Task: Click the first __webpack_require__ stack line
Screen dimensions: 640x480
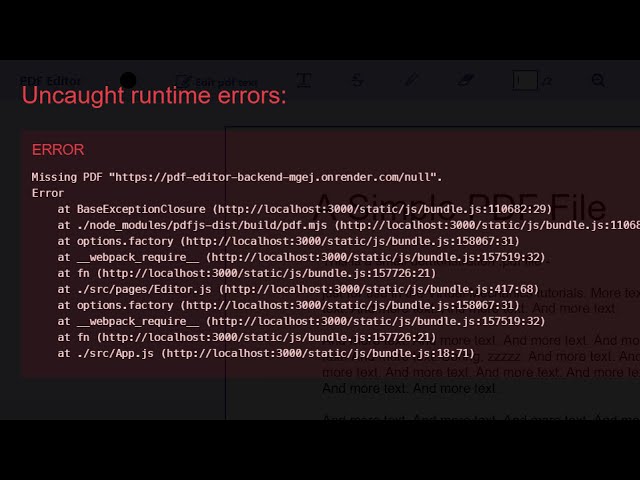Action: (x=301, y=257)
